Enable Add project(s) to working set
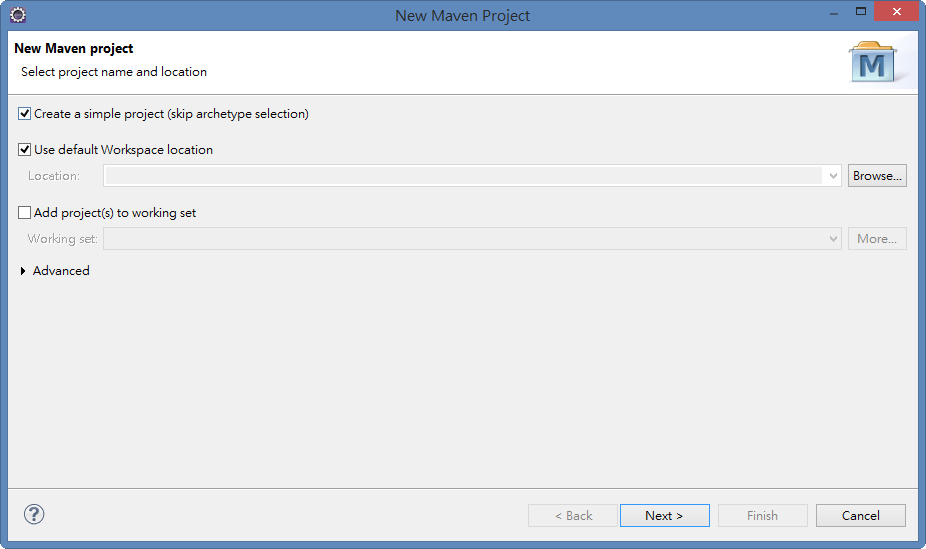This screenshot has height=549, width=926. (24, 213)
